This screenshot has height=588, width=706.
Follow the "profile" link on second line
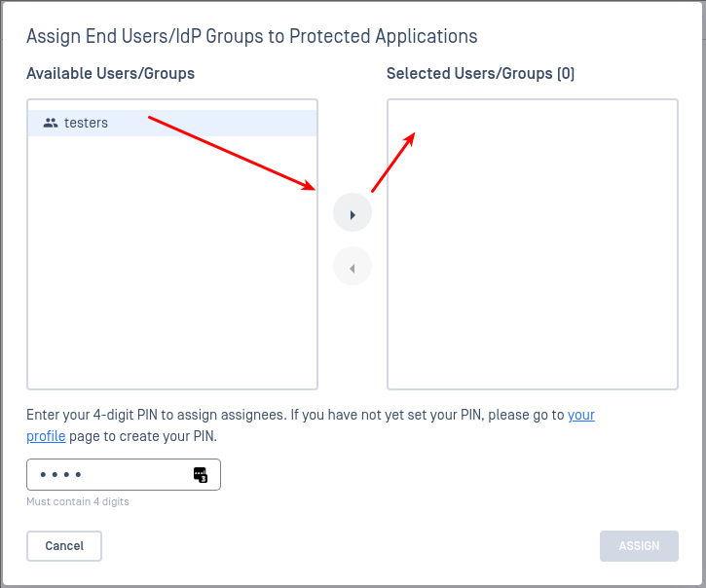tap(46, 436)
